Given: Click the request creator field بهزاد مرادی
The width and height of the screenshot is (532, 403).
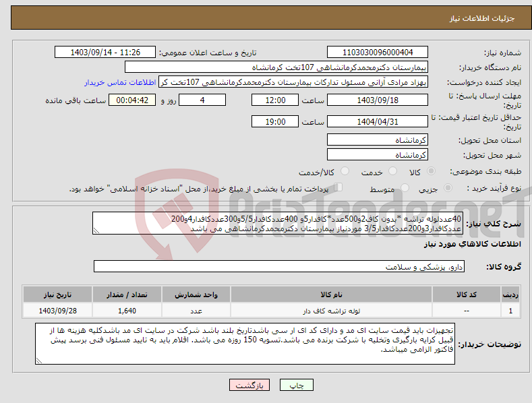Looking at the screenshot, I should pos(293,82).
